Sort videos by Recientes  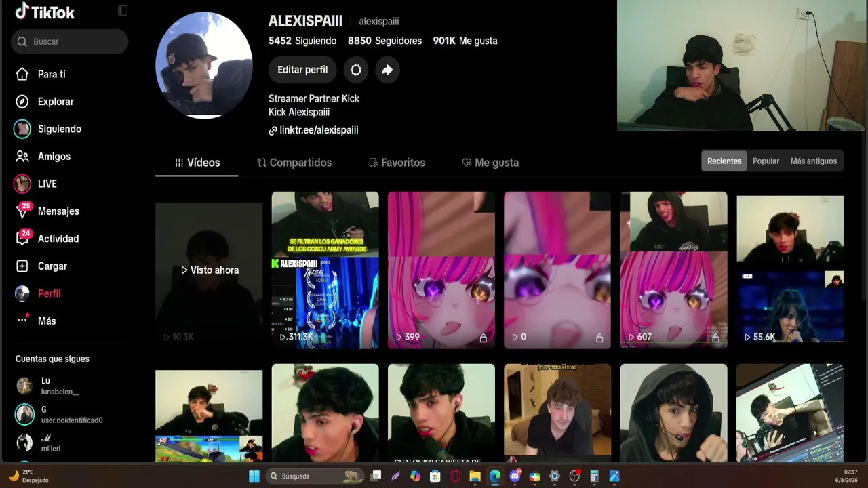point(724,161)
